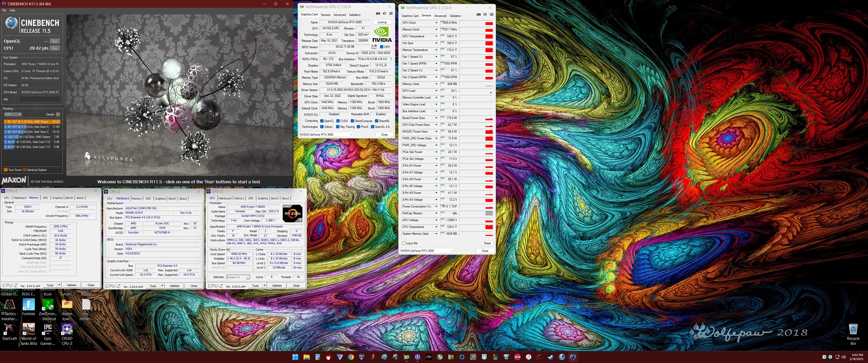The width and height of the screenshot is (868, 363).
Task: Click the BIOS version share/export icon
Action: tap(374, 46)
